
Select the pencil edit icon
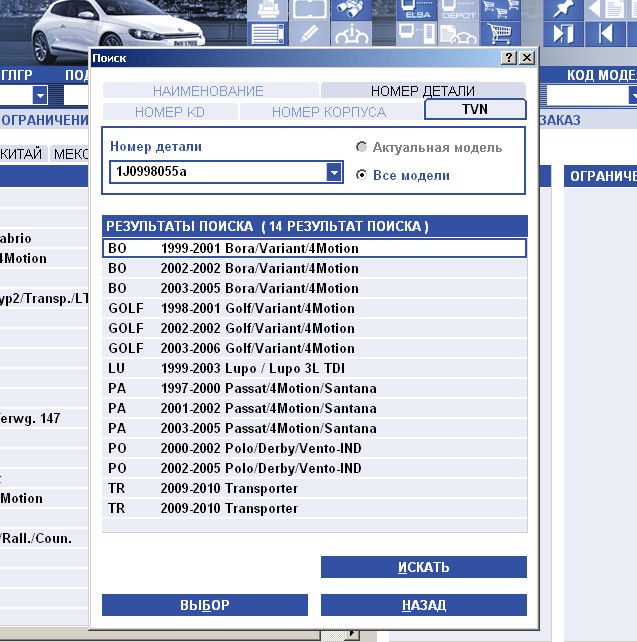309,34
